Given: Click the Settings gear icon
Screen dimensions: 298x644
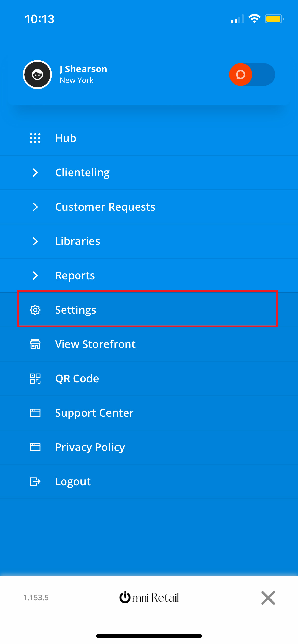Looking at the screenshot, I should pyautogui.click(x=35, y=310).
